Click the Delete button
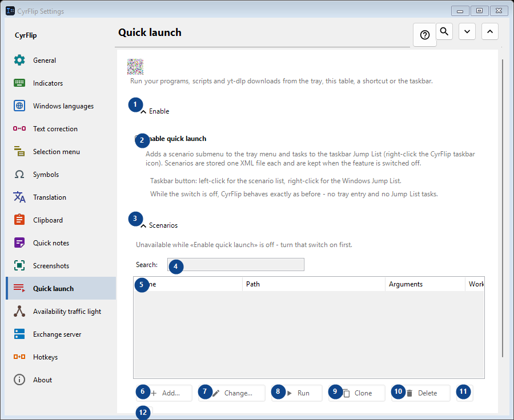This screenshot has width=514, height=420. coord(420,393)
